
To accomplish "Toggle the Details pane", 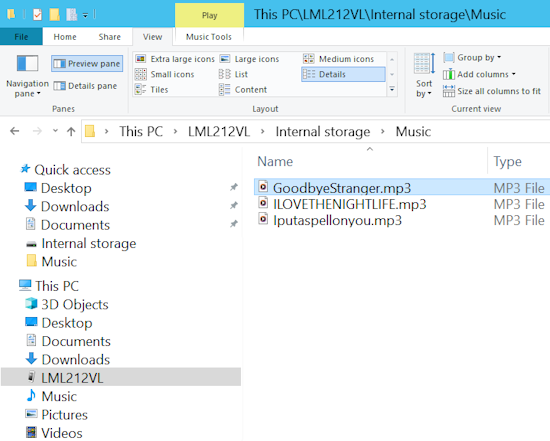I will [x=85, y=86].
